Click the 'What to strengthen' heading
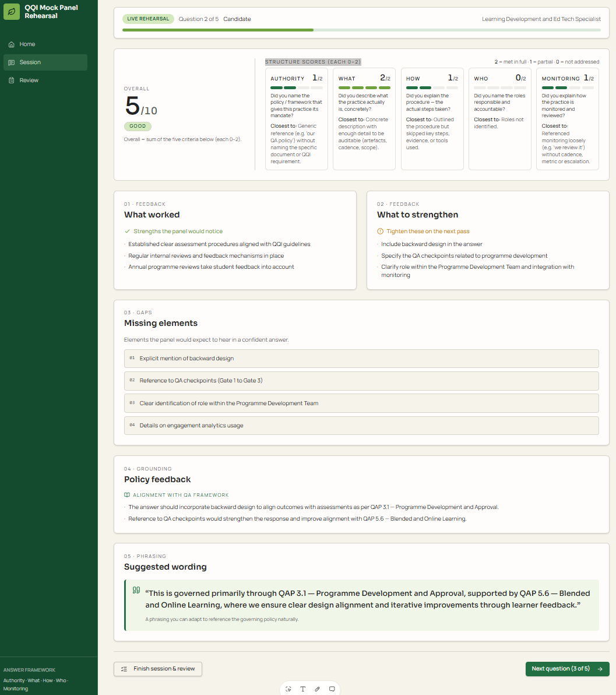 click(417, 215)
